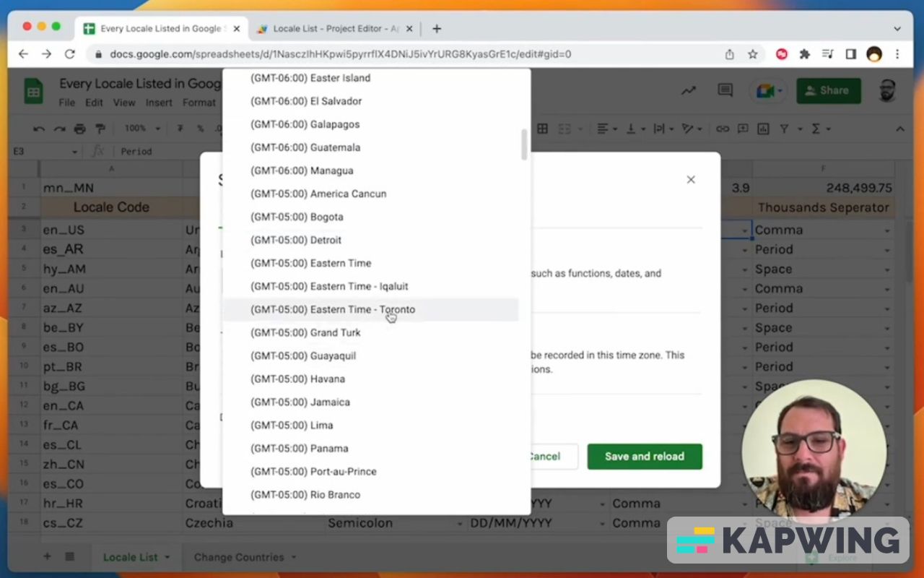
Task: Go back using the browser back arrow
Action: click(23, 54)
